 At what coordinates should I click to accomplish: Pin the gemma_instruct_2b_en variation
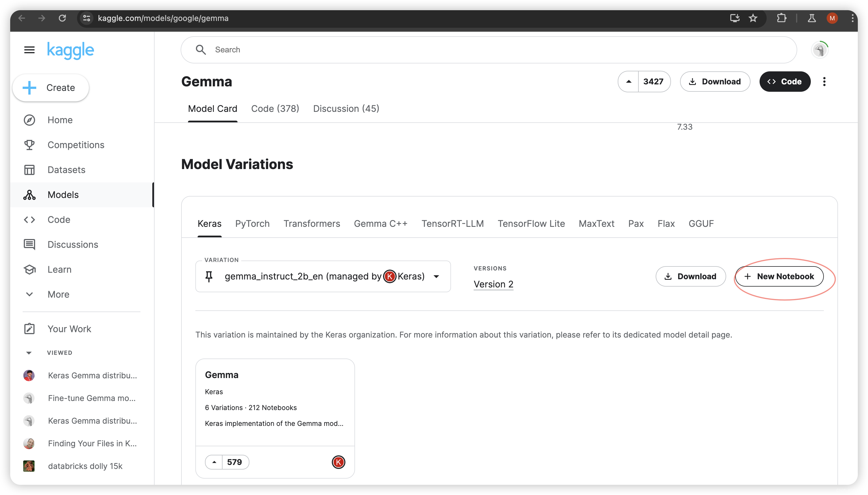pos(209,276)
